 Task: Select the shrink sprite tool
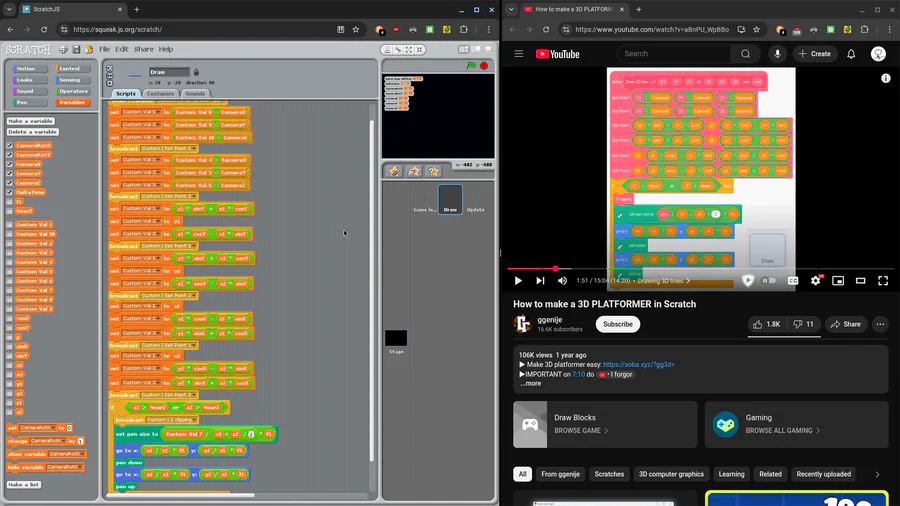tap(420, 50)
